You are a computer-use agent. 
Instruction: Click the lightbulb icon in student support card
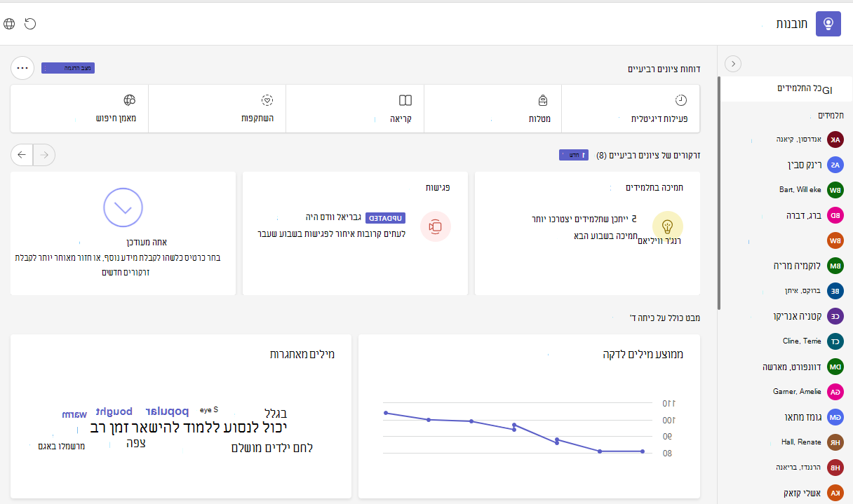[x=667, y=226]
